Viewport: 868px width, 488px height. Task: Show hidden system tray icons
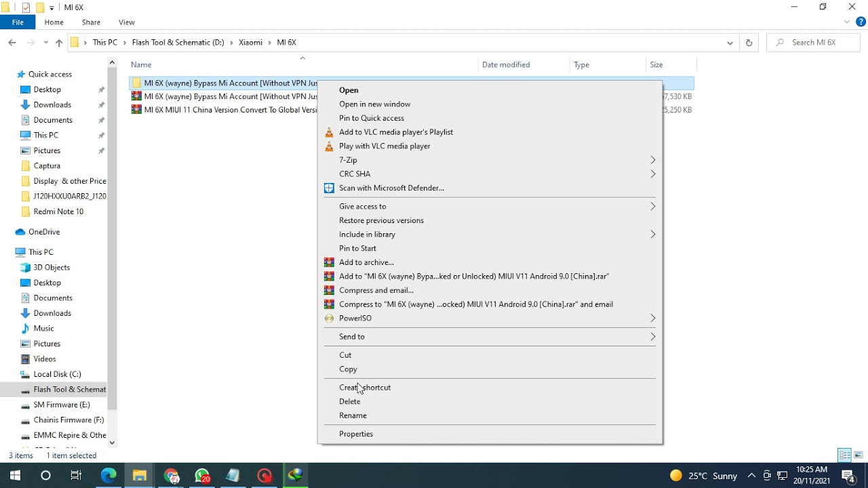coord(751,475)
